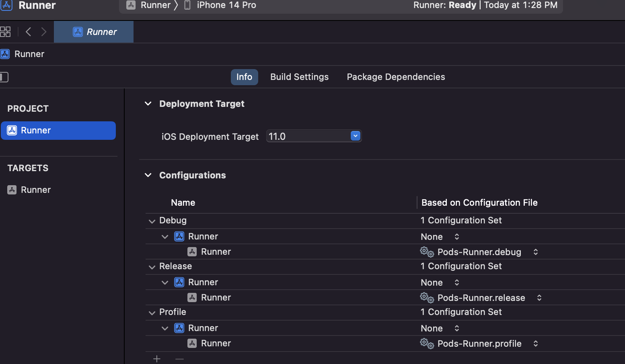Open the Pods-Runner.profile configuration popup
Viewport: 625px width, 364px height.
tap(479, 344)
